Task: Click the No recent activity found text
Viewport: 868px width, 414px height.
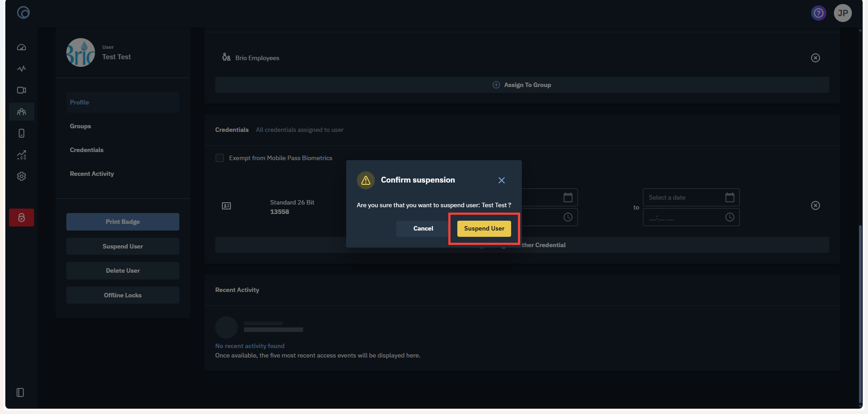Action: [x=250, y=346]
